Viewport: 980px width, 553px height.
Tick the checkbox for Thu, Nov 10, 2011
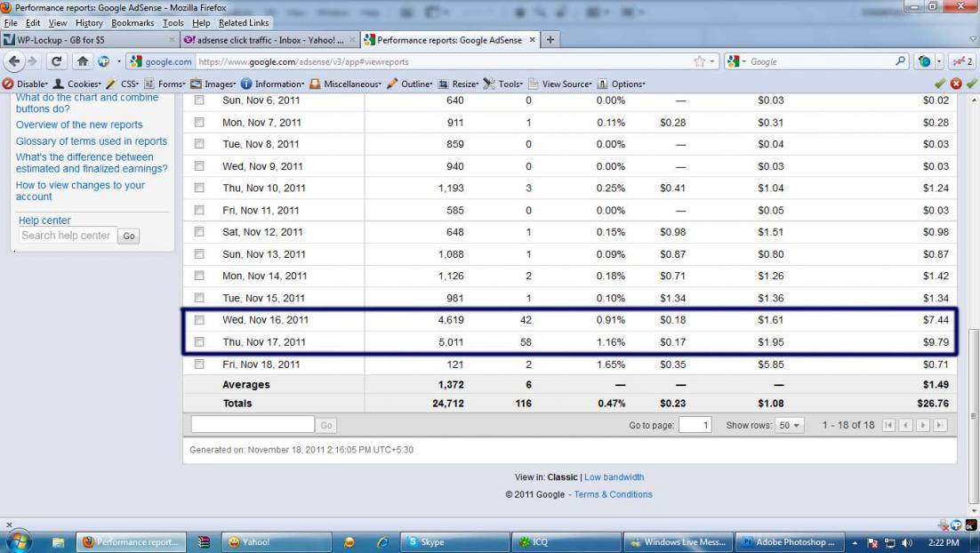(x=198, y=188)
